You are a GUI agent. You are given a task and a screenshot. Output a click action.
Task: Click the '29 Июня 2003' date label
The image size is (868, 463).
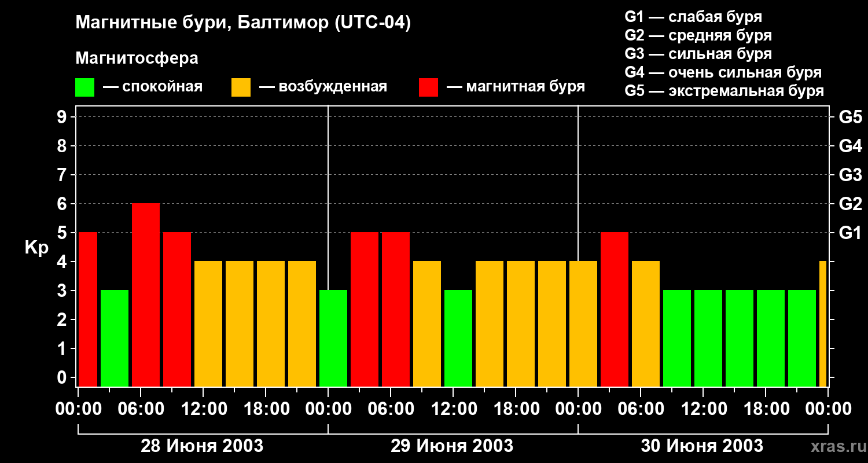(x=452, y=446)
